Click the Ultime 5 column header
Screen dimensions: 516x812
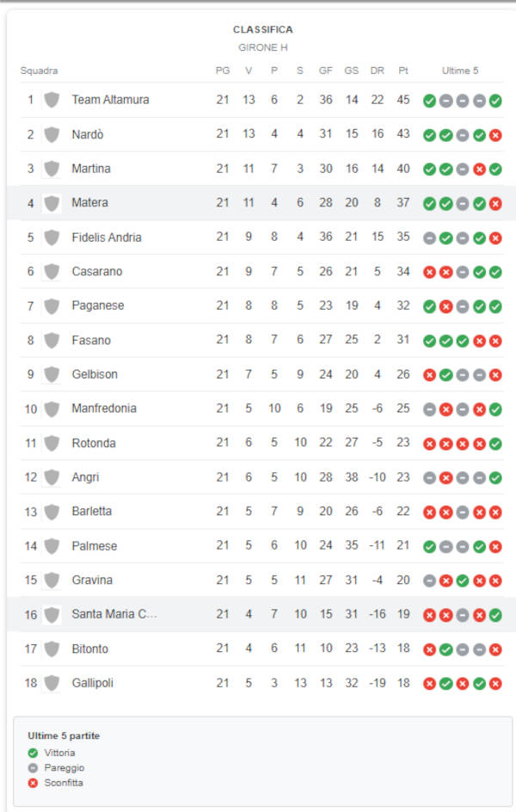point(459,71)
